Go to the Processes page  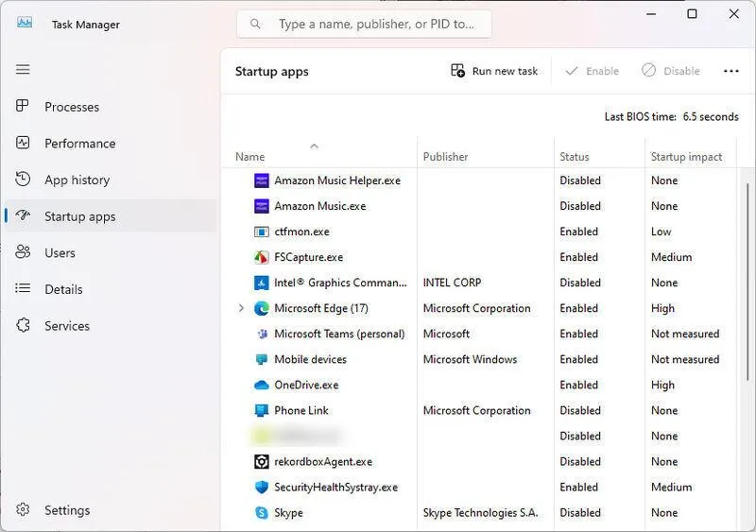tap(111, 107)
